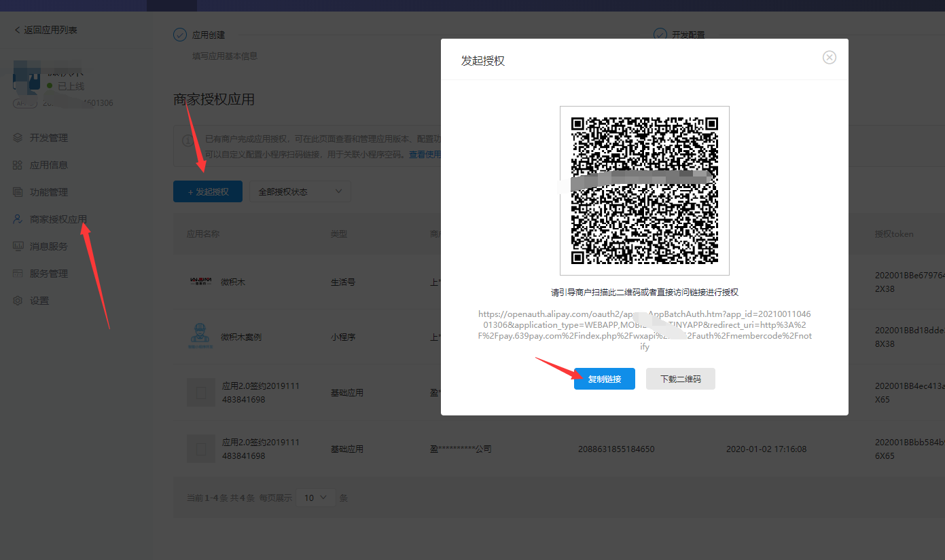Copy the authorization link with 复制链接
Image resolution: width=945 pixels, height=560 pixels.
[604, 379]
